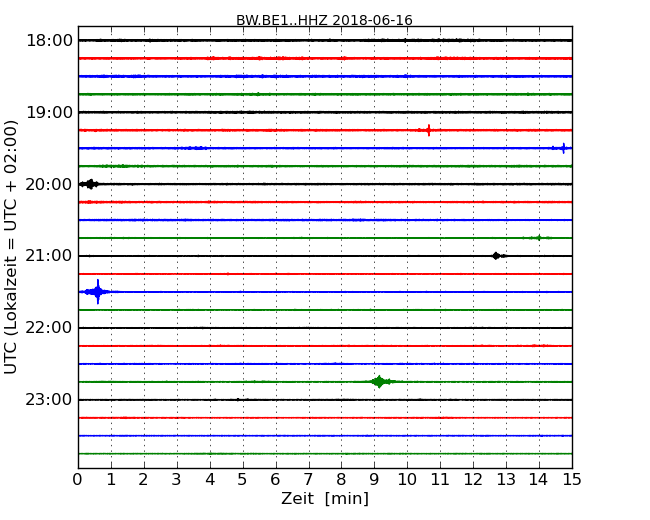650x520 pixels.
Task: Click the 21:00 time axis label
Action: click(49, 256)
